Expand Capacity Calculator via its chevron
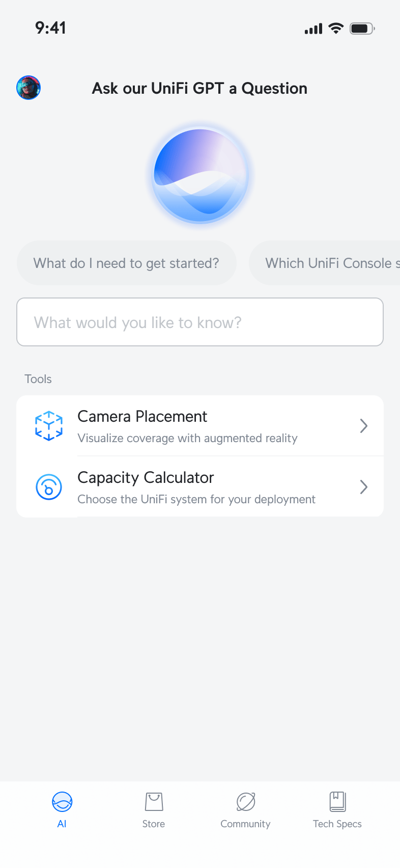 363,487
